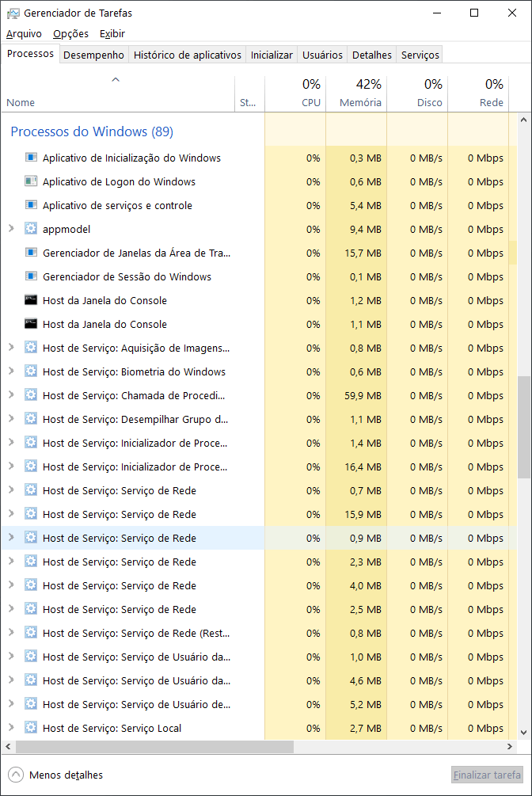532x796 pixels.
Task: Expand Host de Serviço: Desempilhar Grupo
Action: (x=11, y=419)
